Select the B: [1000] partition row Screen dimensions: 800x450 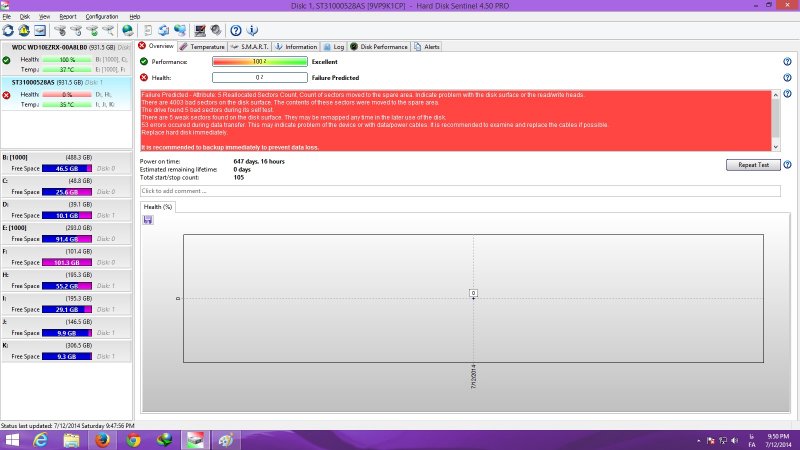(x=66, y=163)
